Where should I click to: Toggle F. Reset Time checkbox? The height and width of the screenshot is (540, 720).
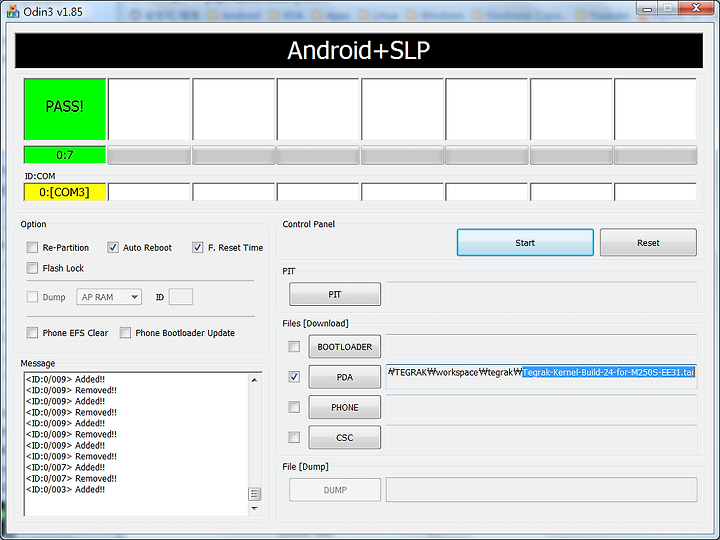pyautogui.click(x=197, y=248)
